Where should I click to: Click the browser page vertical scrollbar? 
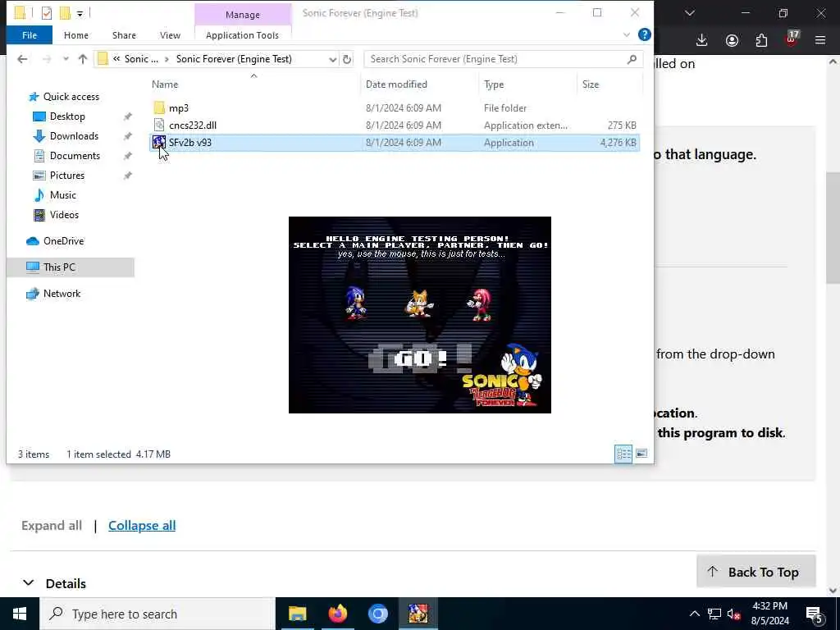[x=832, y=228]
